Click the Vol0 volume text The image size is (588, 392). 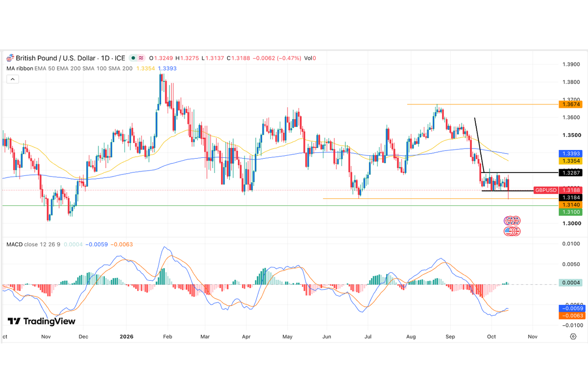(310, 58)
